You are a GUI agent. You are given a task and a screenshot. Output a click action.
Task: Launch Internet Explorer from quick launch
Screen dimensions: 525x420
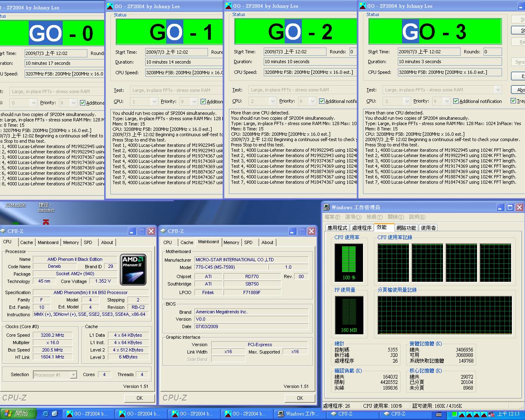click(x=45, y=414)
